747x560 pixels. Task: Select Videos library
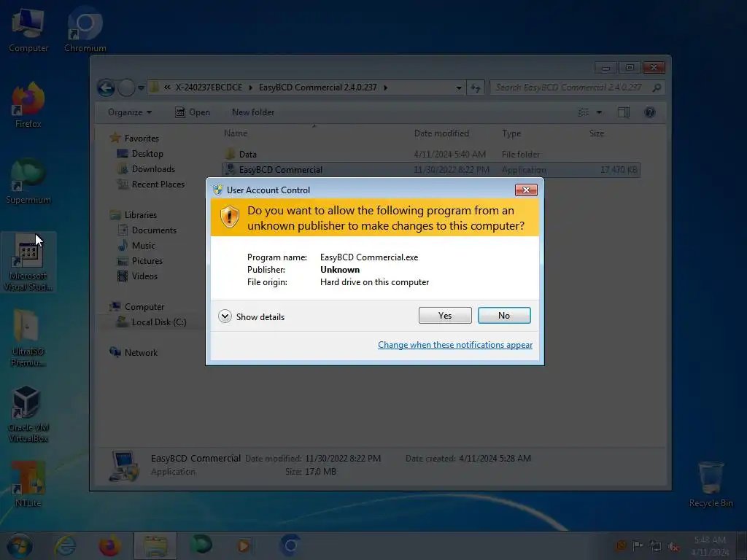(144, 276)
